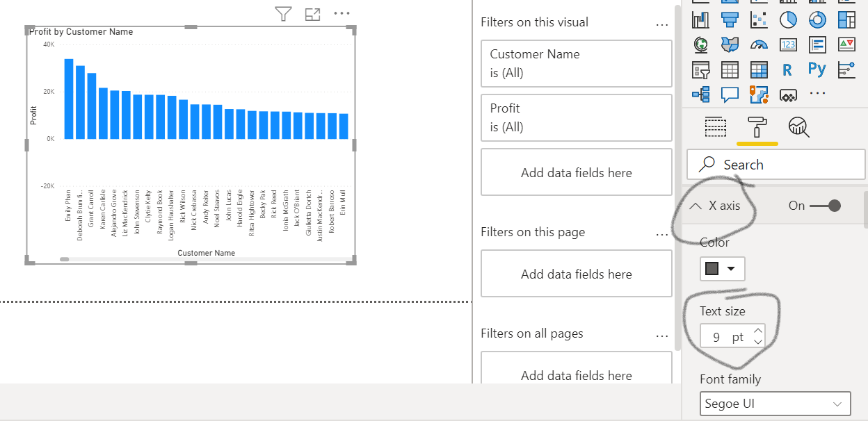Select the Slicer visual
This screenshot has height=421, width=868.
tap(700, 69)
